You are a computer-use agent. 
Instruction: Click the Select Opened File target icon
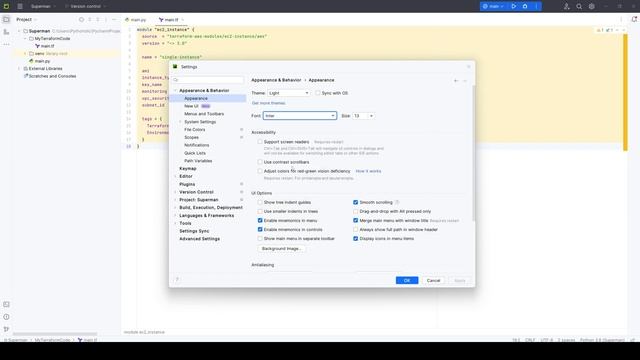[81, 19]
